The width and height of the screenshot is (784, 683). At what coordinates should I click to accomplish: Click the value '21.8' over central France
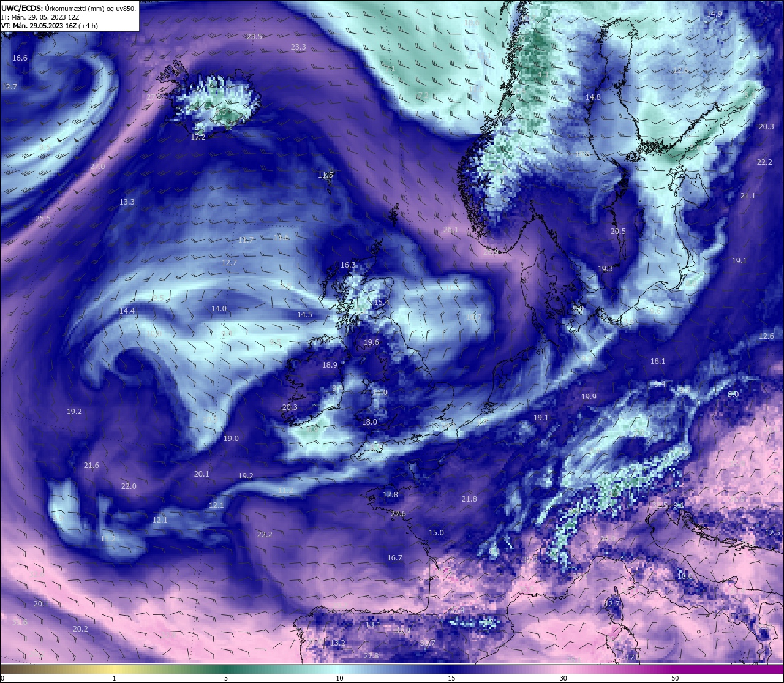pyautogui.click(x=469, y=499)
